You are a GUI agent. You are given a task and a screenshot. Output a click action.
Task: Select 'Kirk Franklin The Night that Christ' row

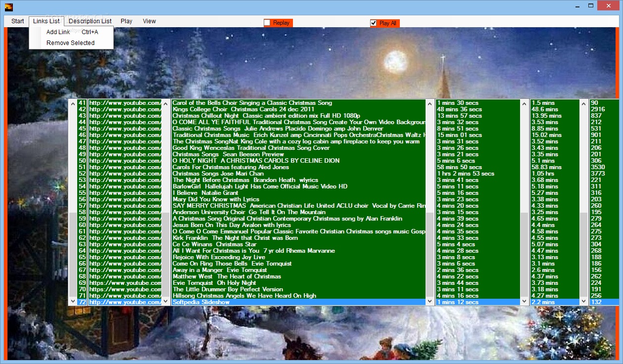click(298, 238)
